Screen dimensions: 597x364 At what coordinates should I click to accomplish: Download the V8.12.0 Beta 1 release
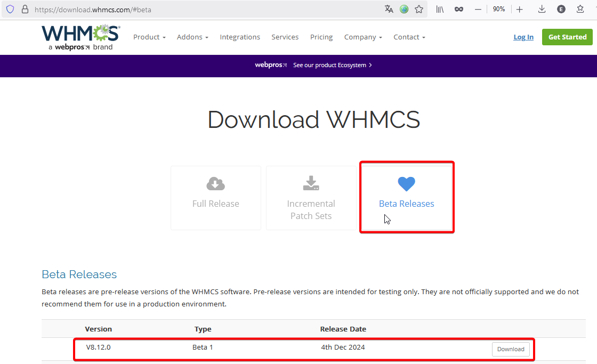point(511,349)
